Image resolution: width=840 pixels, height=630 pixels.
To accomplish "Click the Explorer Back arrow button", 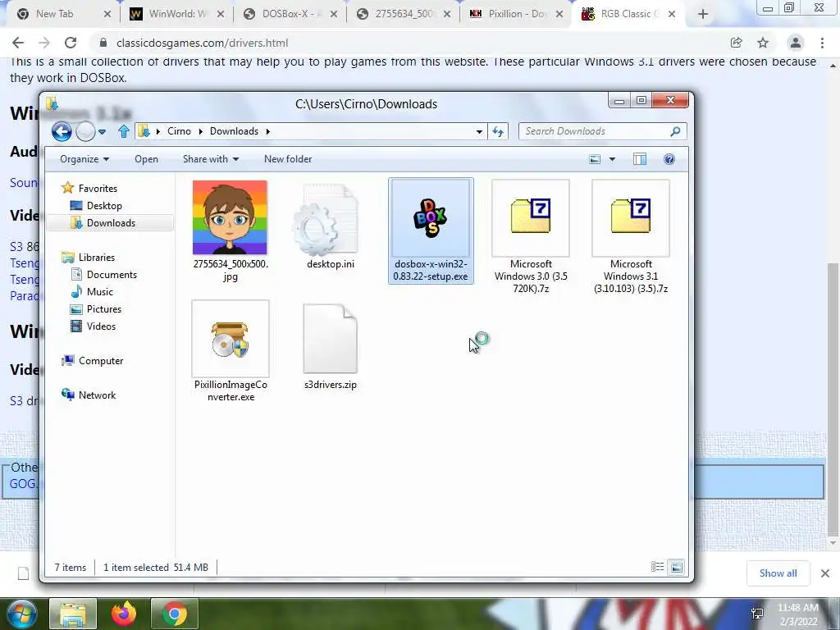I will click(62, 131).
